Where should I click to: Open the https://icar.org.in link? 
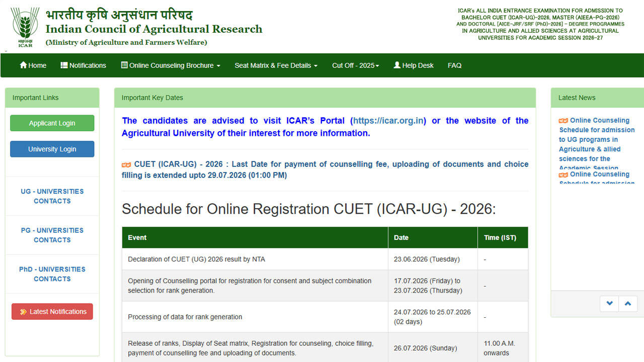[x=389, y=121]
